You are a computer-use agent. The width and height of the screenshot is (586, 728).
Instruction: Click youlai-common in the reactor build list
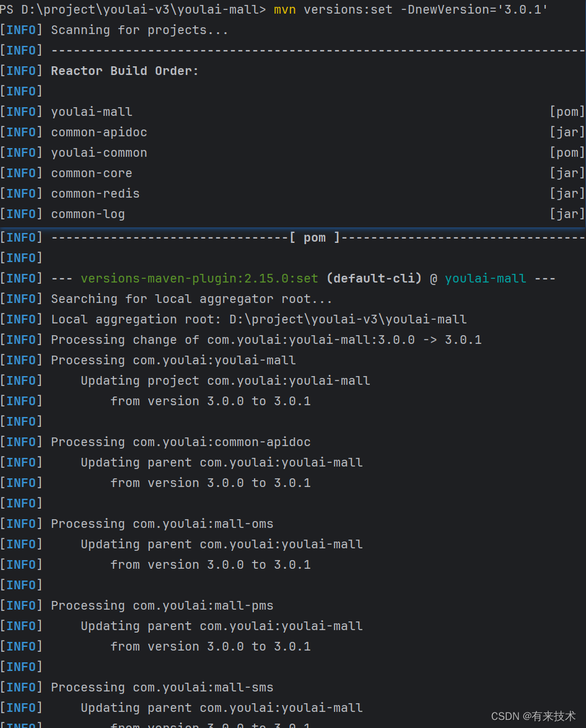99,152
